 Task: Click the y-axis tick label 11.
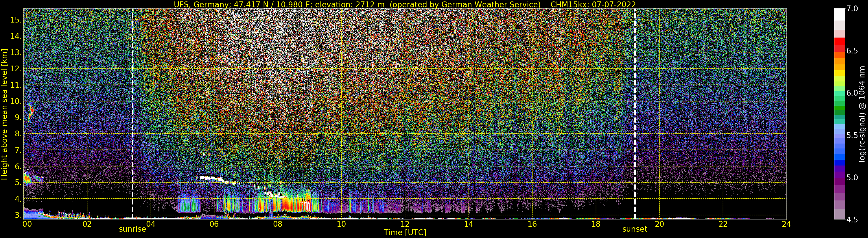(16, 85)
